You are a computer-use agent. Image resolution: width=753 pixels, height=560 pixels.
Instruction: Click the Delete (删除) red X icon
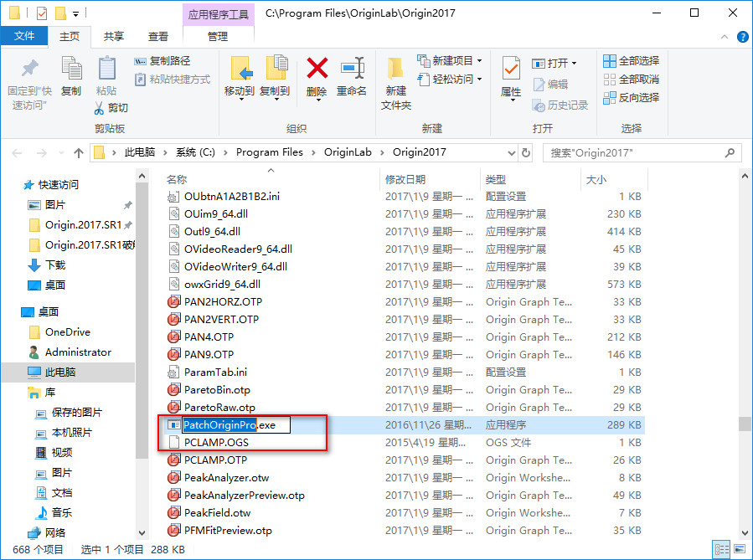tap(317, 68)
